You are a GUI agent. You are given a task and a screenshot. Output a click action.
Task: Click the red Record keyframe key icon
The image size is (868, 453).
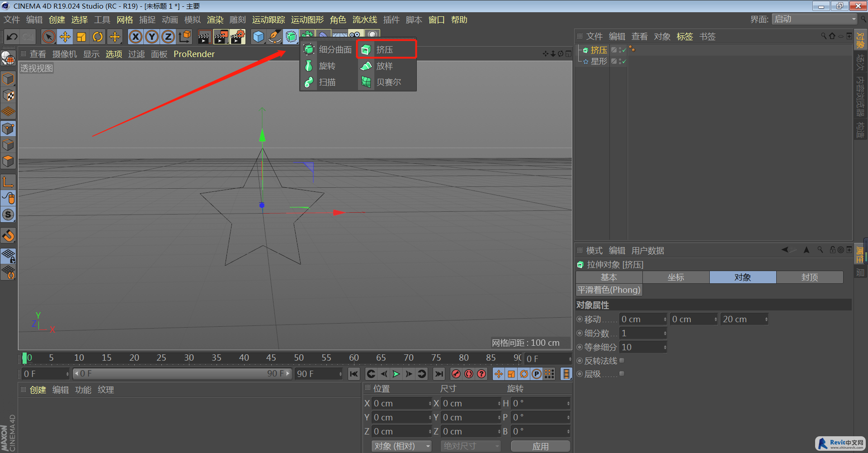(x=456, y=374)
